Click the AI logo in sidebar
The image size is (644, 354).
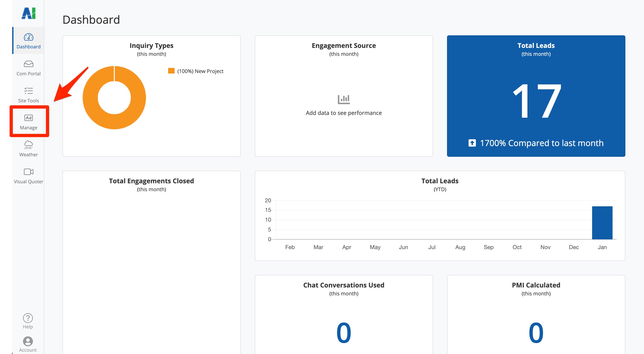tap(28, 13)
